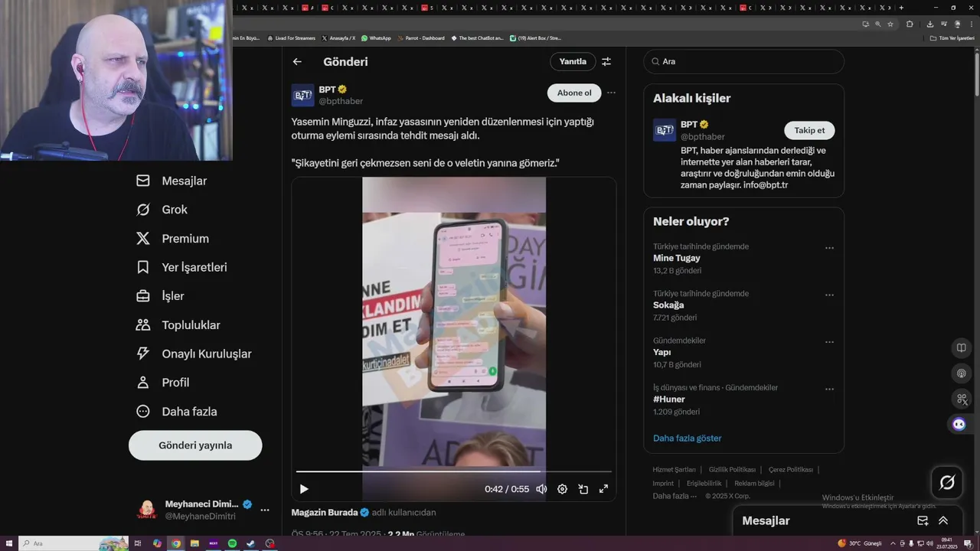Open Livad For Streamers bookmark
Image resolution: width=980 pixels, height=551 pixels.
[291, 38]
